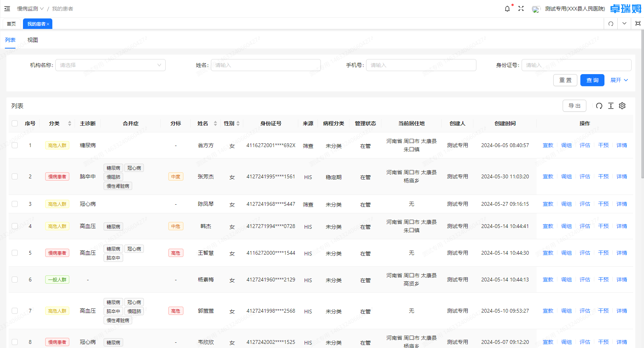The height and width of the screenshot is (348, 644).
Task: Click the 中危 tag for 韩杰
Action: point(176,226)
